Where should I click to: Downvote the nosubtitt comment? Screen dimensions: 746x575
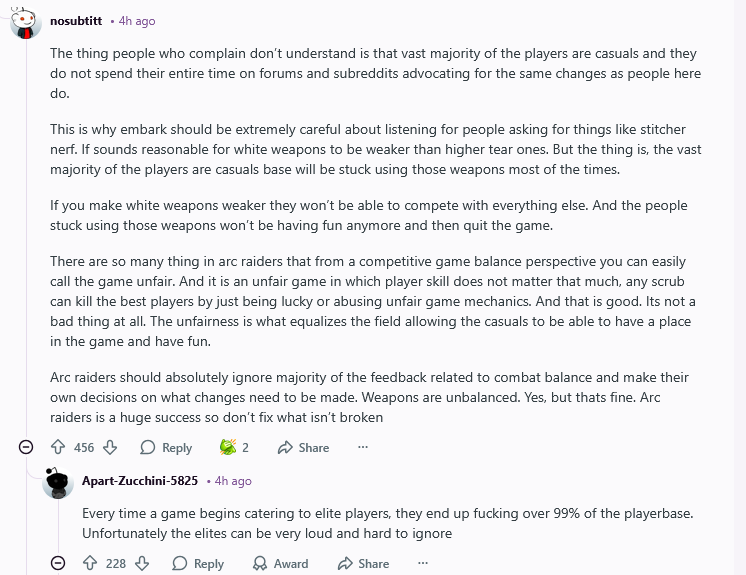pyautogui.click(x=110, y=447)
